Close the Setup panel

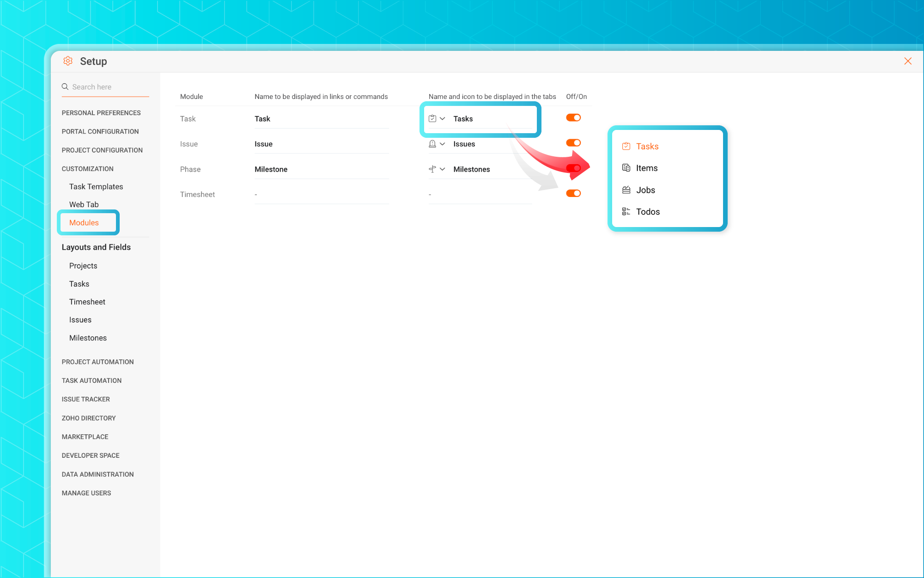pos(908,61)
